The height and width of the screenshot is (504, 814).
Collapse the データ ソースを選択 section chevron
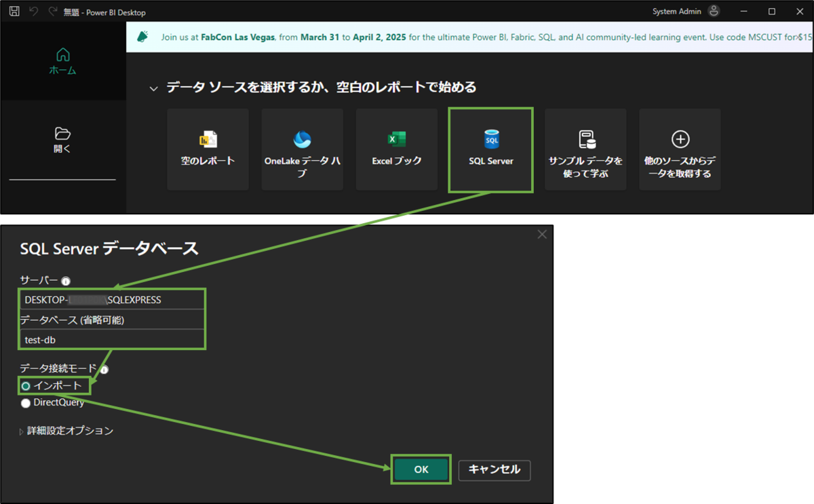[x=153, y=89]
